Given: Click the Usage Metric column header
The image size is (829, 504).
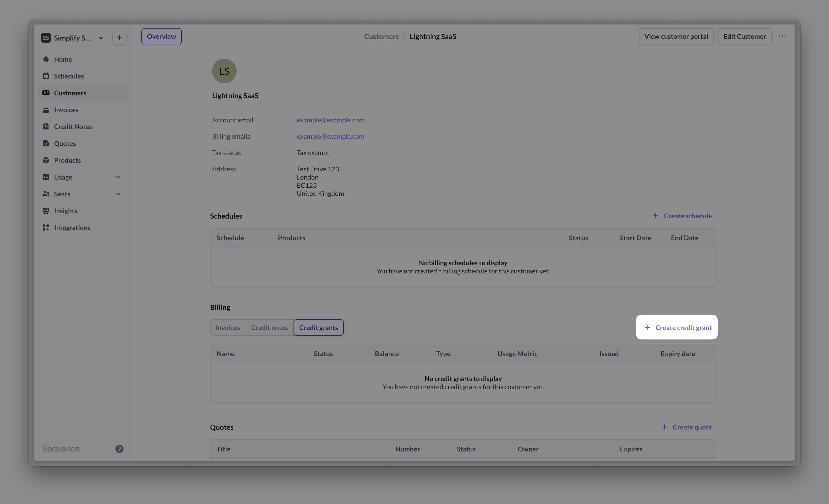Looking at the screenshot, I should click(517, 353).
